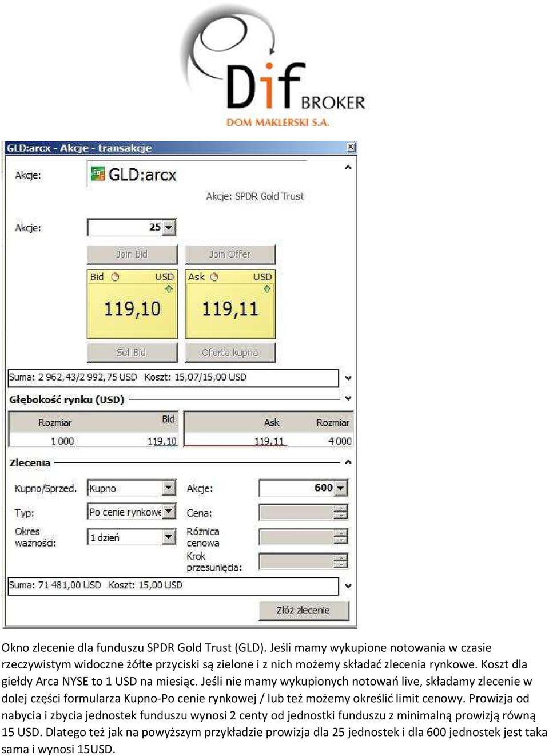The width and height of the screenshot is (549, 756).
Task: Click the Rozmiar header on ask side
Action: [x=333, y=423]
